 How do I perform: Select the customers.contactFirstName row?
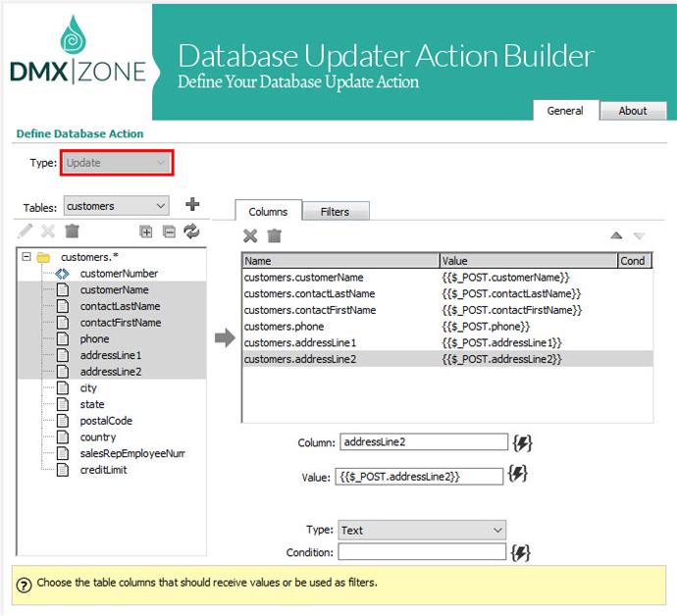(447, 310)
